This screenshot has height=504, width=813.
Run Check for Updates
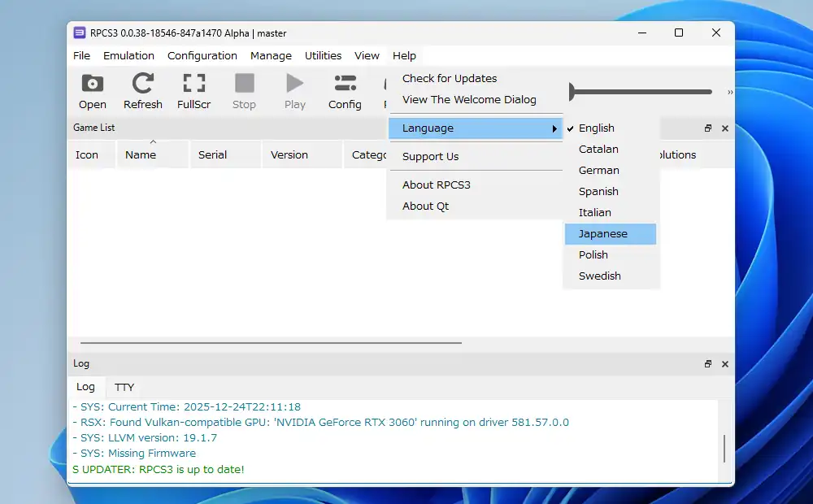pos(448,78)
